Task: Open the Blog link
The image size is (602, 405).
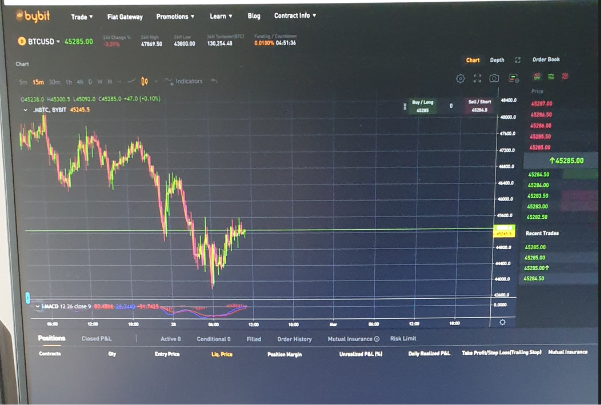Action: coord(254,16)
